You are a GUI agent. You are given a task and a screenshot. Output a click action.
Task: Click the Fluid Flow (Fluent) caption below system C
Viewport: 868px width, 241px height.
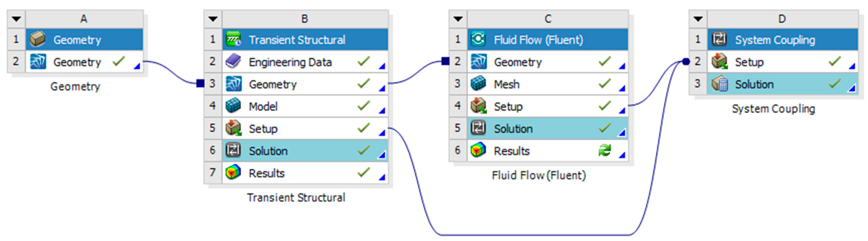tap(538, 175)
